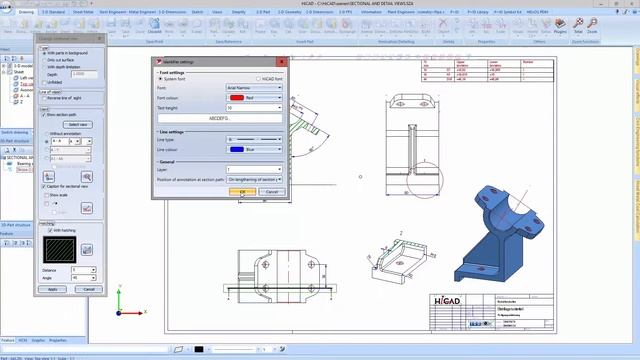
Task: Select With parts in background option
Action: tap(45, 53)
